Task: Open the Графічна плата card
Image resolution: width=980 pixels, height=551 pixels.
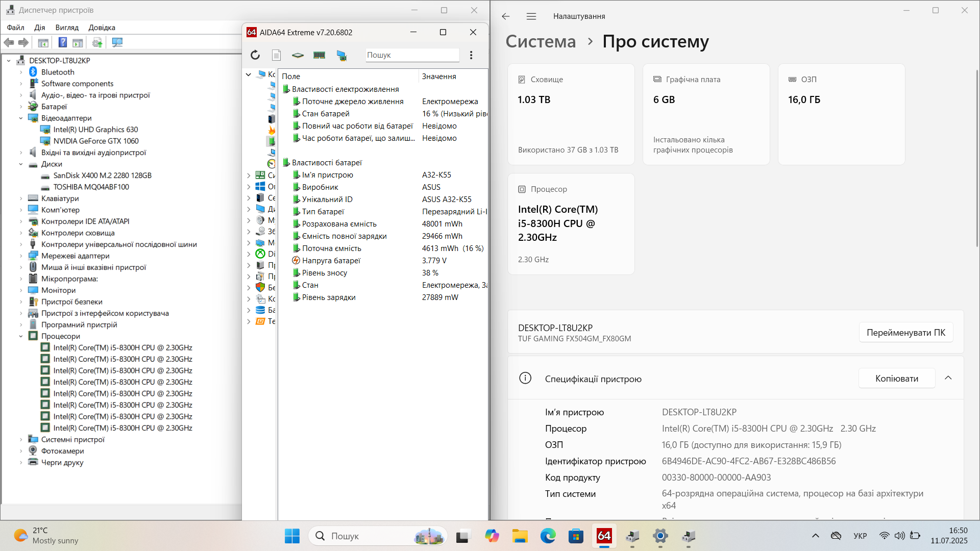Action: (706, 114)
